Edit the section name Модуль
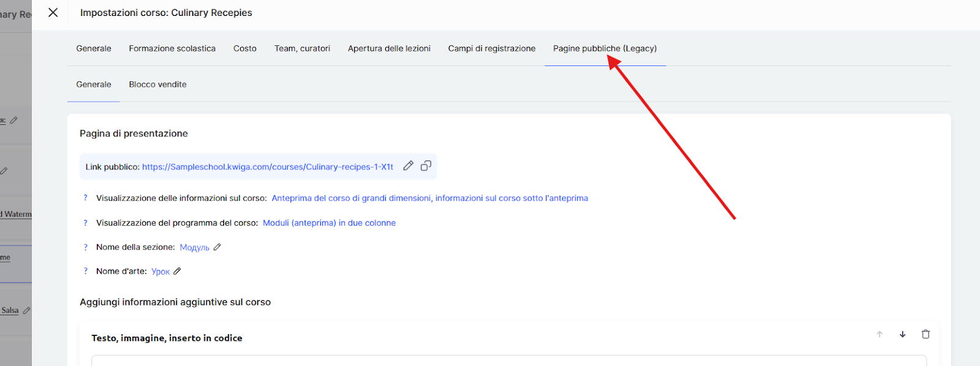 point(217,247)
